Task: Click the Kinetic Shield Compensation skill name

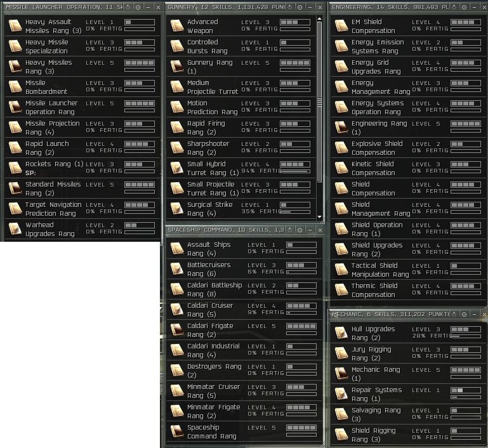Action: click(373, 168)
